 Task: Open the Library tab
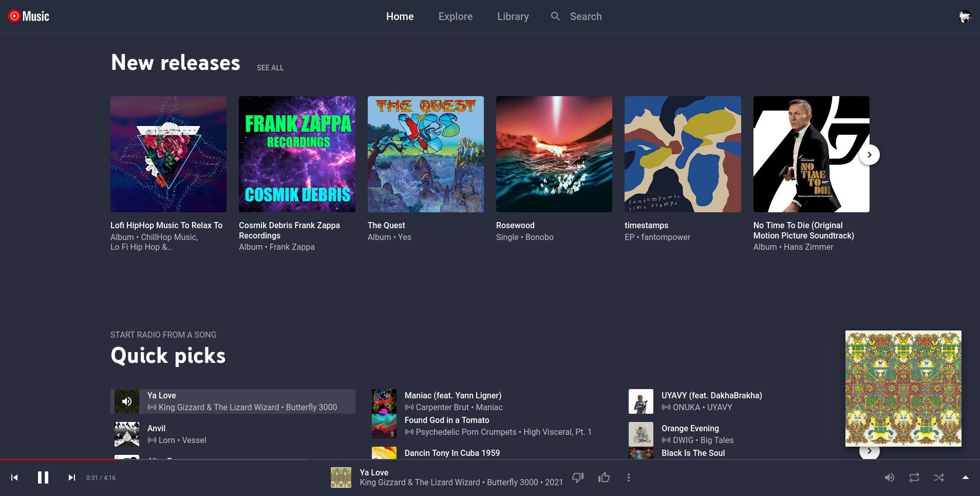[x=513, y=16]
